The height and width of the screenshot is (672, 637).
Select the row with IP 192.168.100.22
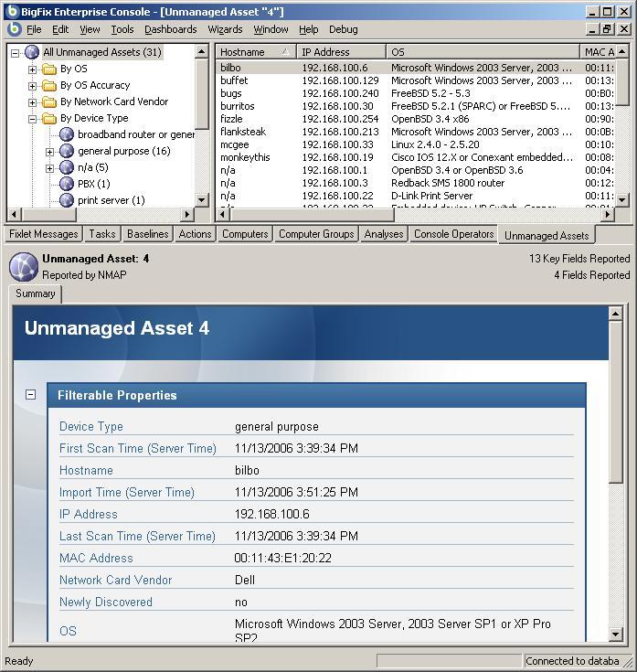click(x=416, y=196)
